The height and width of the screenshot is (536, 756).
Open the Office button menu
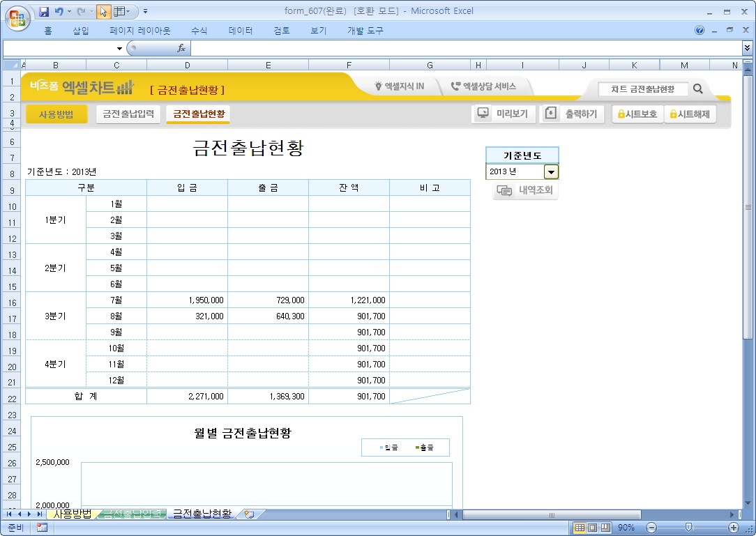(x=17, y=17)
